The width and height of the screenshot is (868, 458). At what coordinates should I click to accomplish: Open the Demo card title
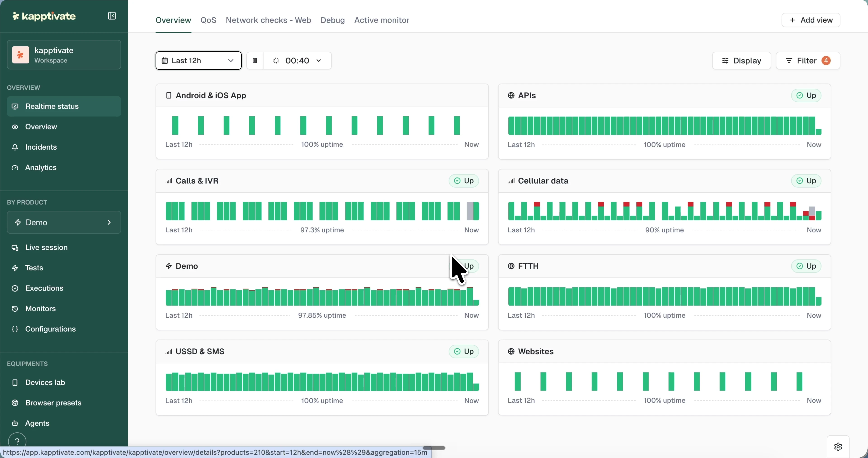[187, 266]
